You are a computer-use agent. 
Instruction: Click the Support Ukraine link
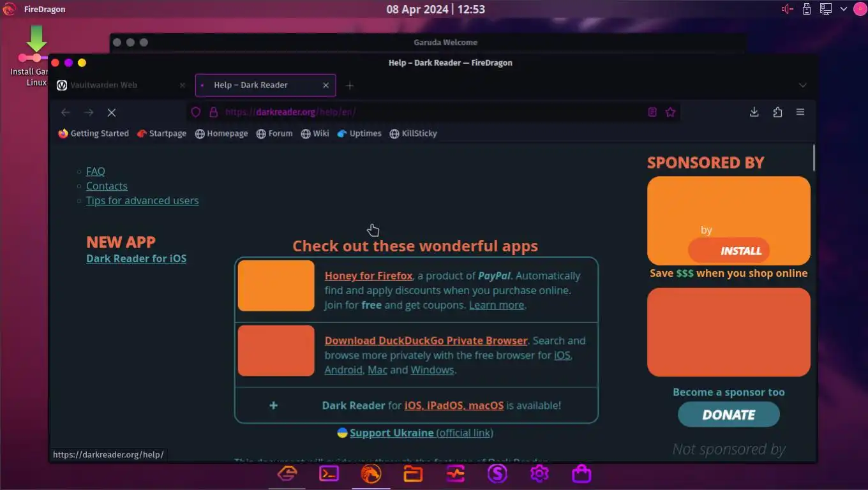pos(421,433)
